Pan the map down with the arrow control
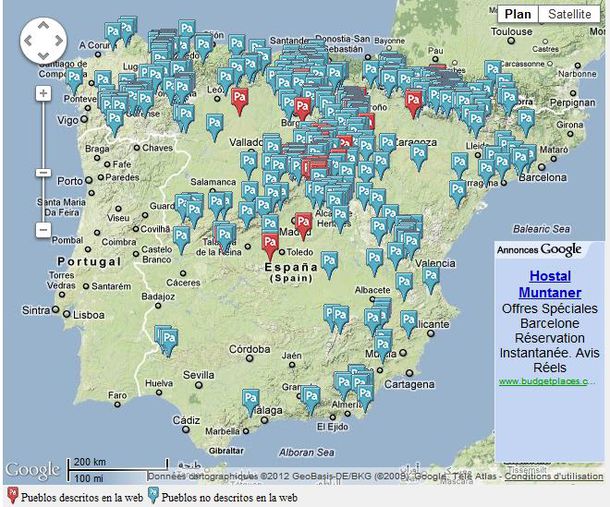610x507 pixels. (43, 55)
